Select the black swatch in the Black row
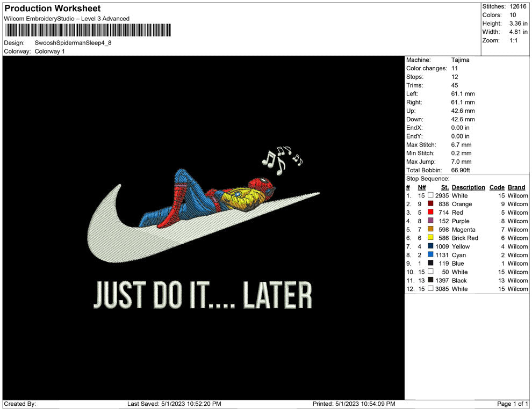This screenshot has width=532, height=409. 430,280
